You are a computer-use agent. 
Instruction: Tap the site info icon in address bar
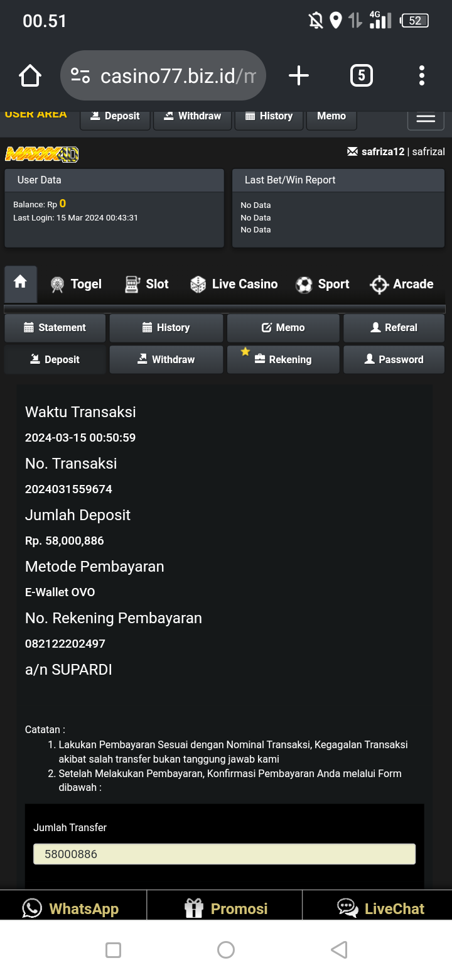point(80,76)
